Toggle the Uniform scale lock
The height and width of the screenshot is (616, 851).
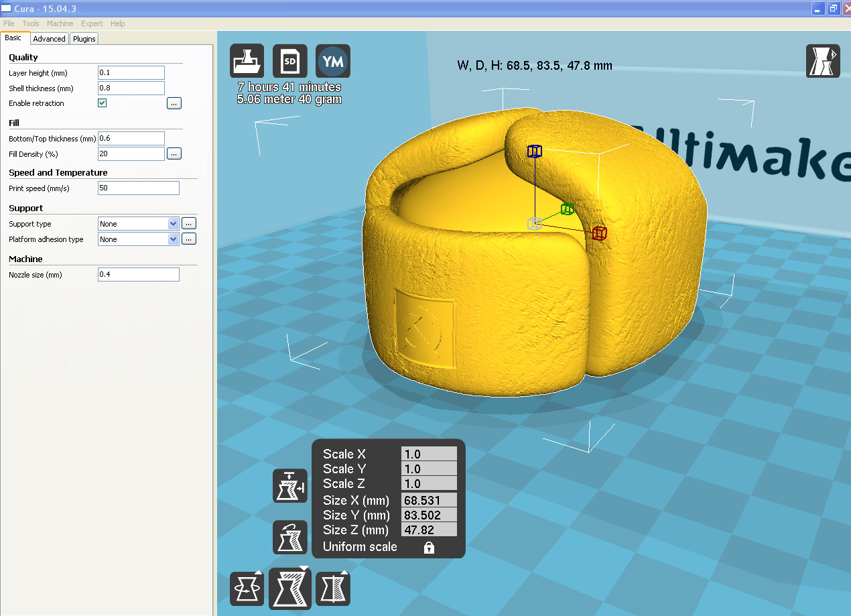(x=429, y=548)
